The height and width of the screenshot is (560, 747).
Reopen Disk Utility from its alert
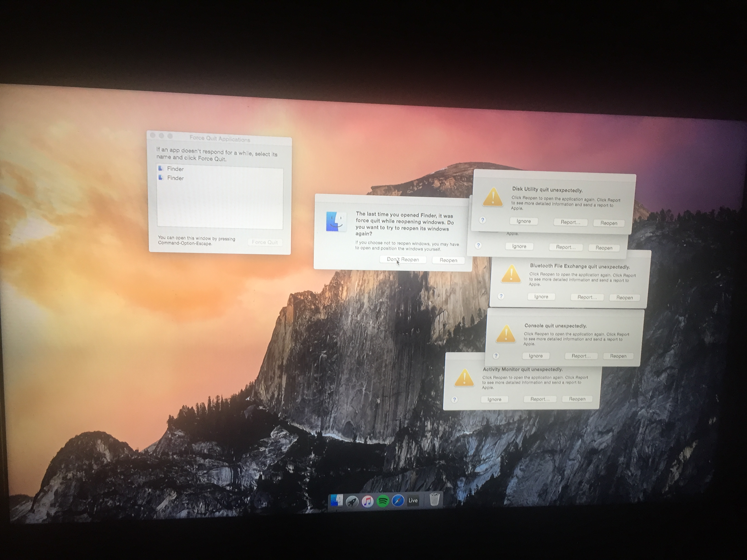coord(609,223)
